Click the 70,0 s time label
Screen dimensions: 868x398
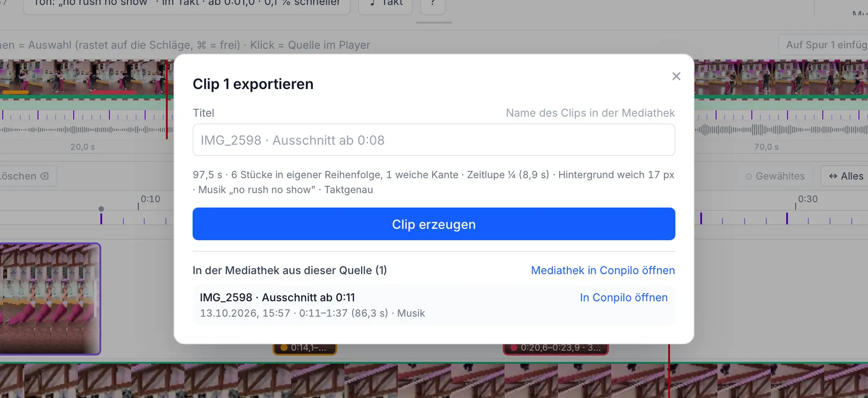(766, 147)
